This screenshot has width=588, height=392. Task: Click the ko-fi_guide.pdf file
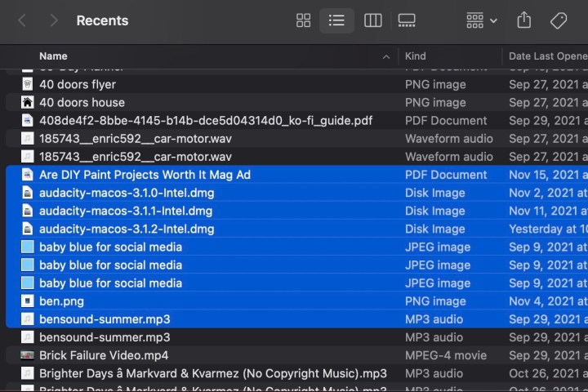click(x=206, y=120)
